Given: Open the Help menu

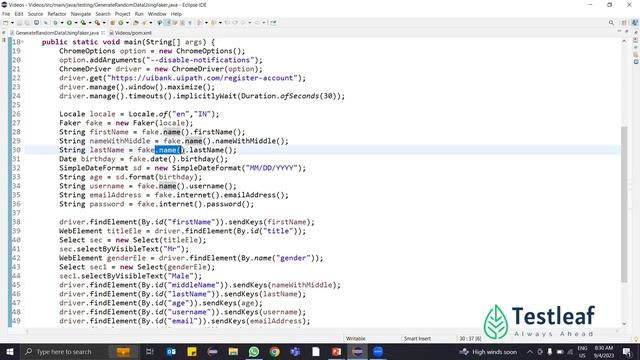Looking at the screenshot, I should click(176, 14).
